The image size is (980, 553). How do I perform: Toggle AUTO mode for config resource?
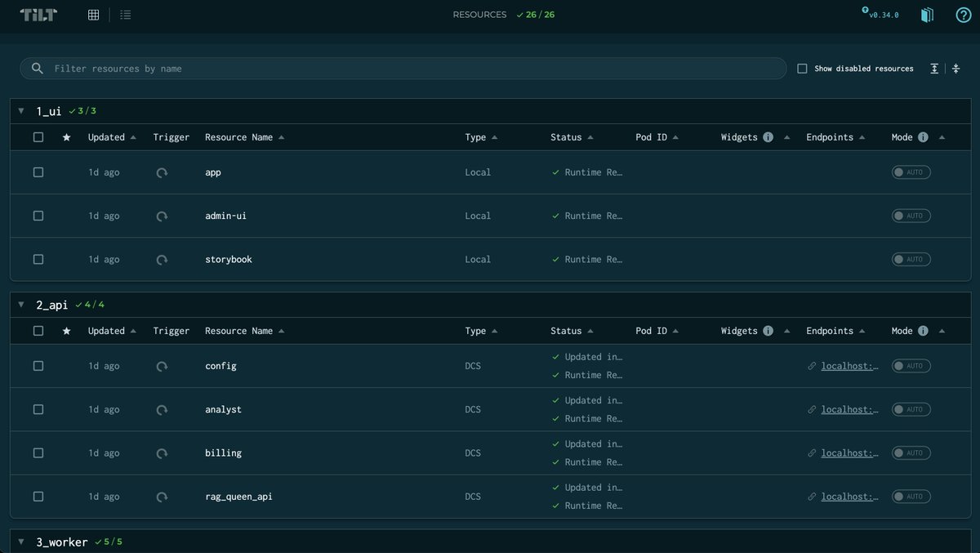click(x=911, y=366)
